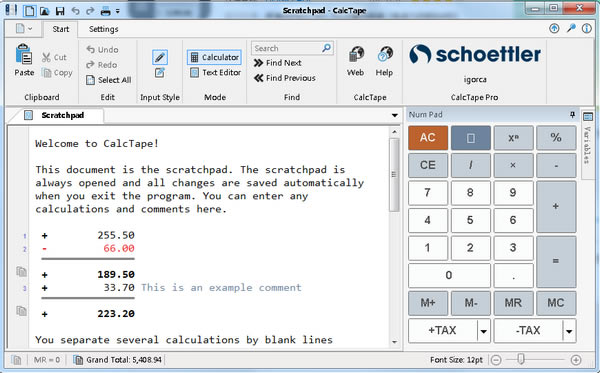The height and width of the screenshot is (373, 600).
Task: Open the document tab list dropdown arrow
Action: tap(395, 115)
